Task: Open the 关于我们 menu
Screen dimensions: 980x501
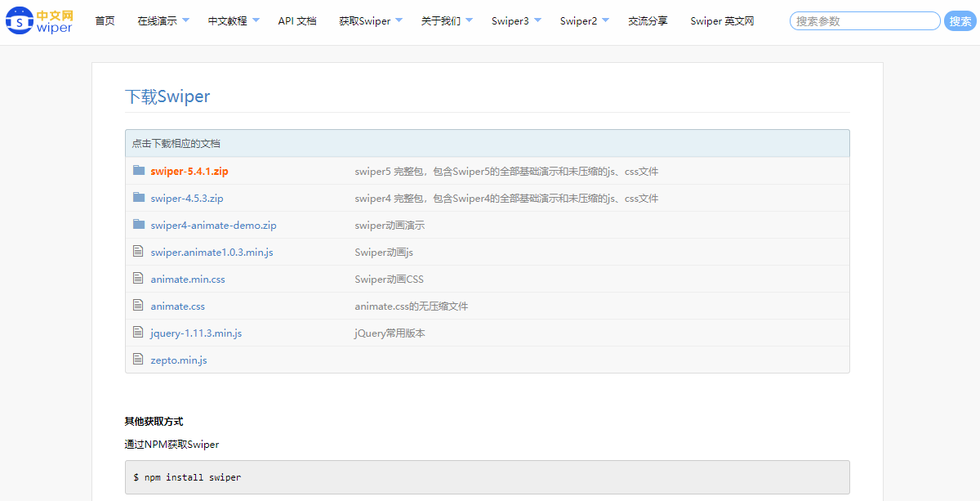Action: [441, 21]
